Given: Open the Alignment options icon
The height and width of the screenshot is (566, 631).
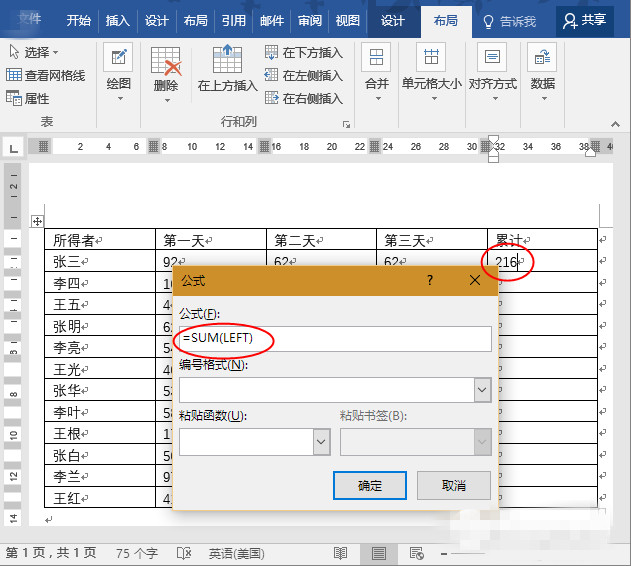Looking at the screenshot, I should point(491,70).
